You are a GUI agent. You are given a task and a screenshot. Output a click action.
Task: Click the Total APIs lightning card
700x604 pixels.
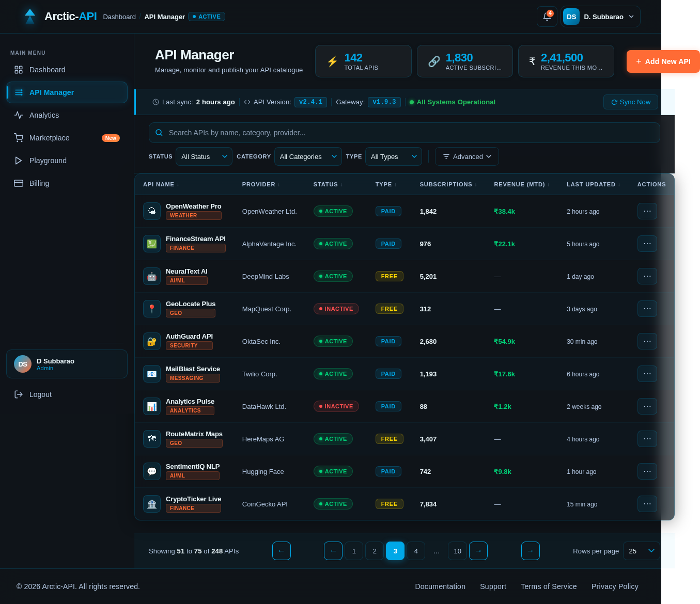(363, 61)
